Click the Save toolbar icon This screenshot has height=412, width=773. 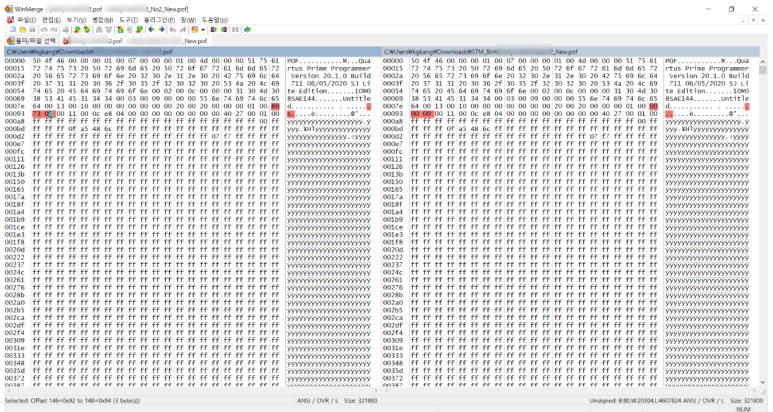pos(32,30)
